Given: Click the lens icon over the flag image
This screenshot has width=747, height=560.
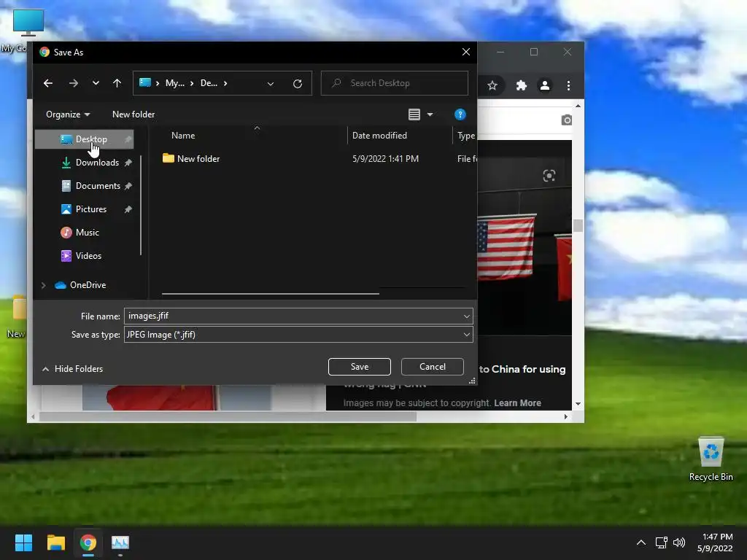Looking at the screenshot, I should click(x=549, y=176).
